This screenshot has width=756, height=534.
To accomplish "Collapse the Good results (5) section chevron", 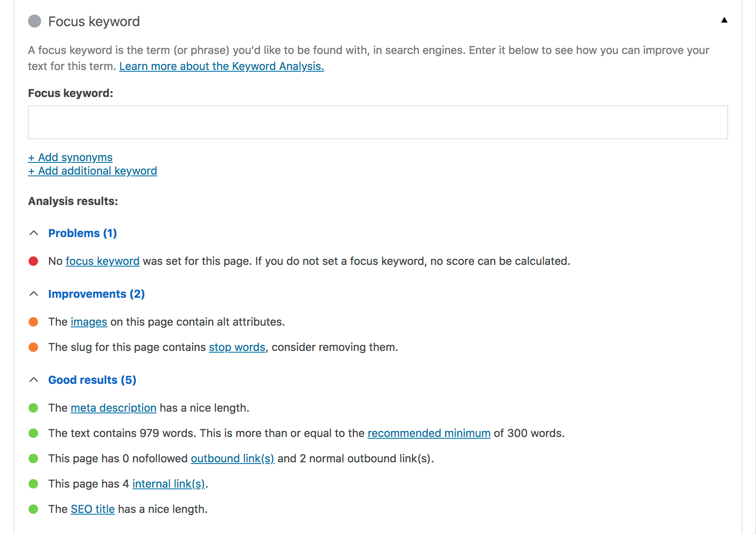I will [x=34, y=380].
